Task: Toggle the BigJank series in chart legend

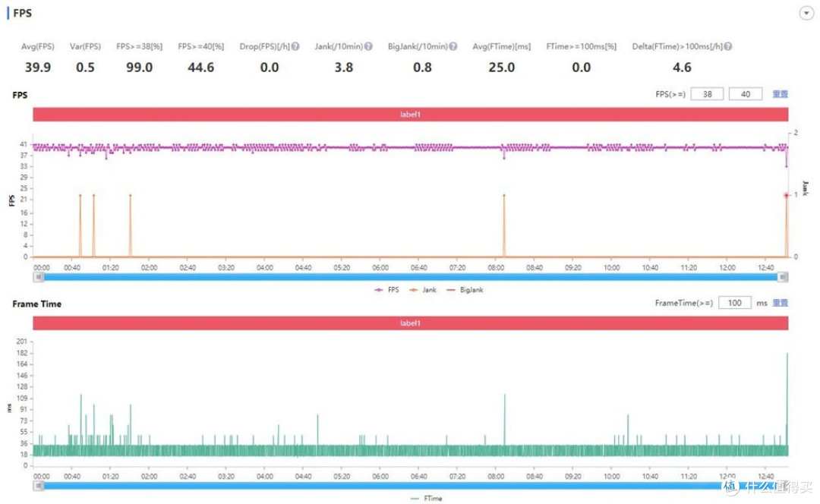Action: (465, 290)
